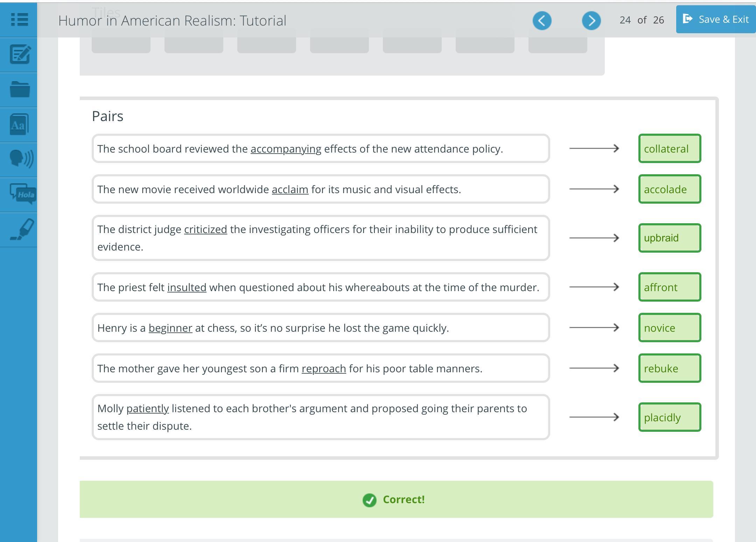Select the 'placidly' answer tile

pos(669,417)
